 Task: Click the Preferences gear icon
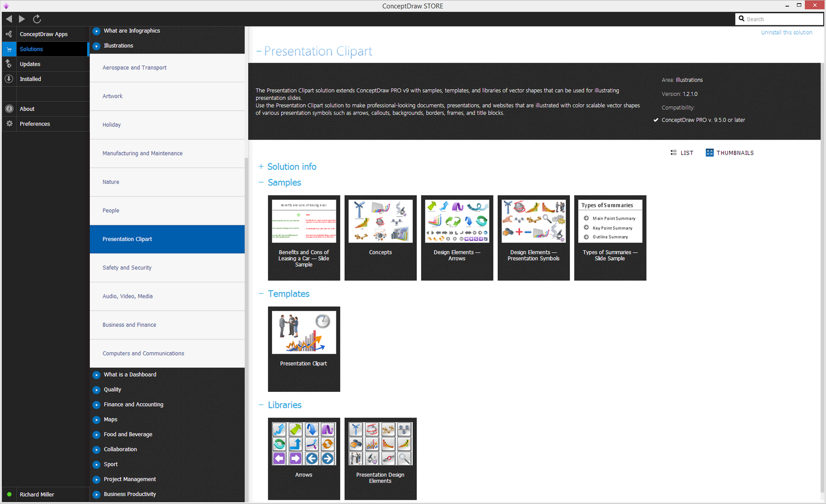9,124
